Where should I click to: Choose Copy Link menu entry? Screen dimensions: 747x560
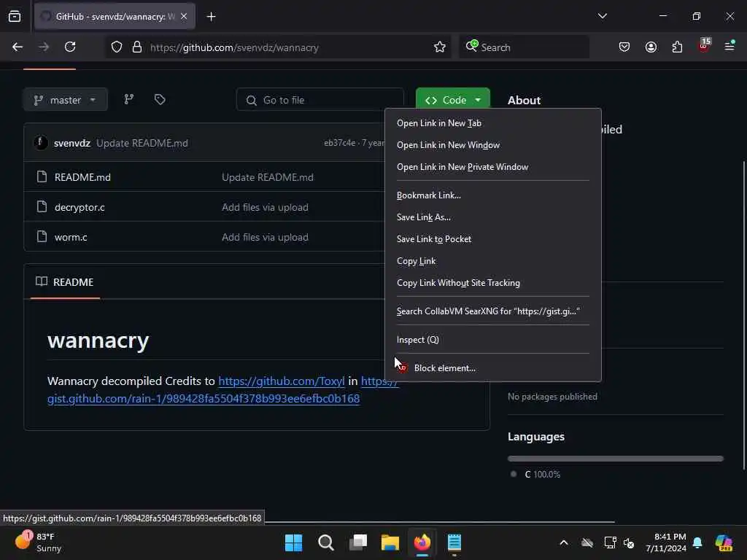click(493, 261)
